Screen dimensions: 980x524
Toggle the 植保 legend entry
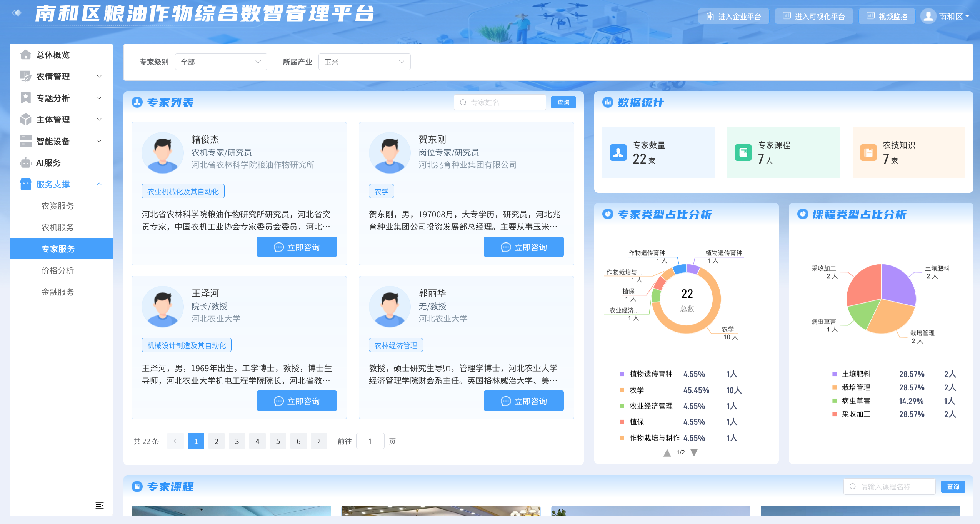[x=637, y=422]
